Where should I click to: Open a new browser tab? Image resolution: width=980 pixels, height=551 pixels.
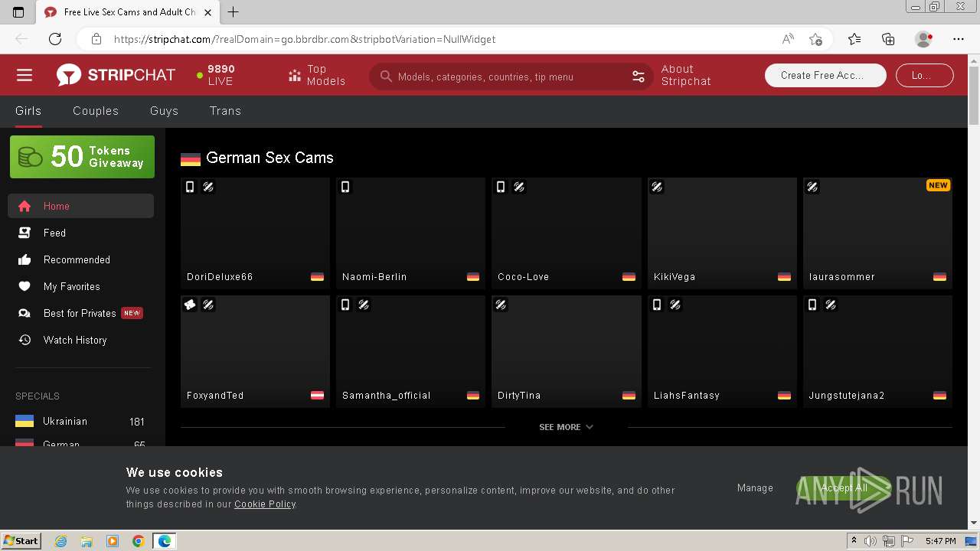coord(234,11)
